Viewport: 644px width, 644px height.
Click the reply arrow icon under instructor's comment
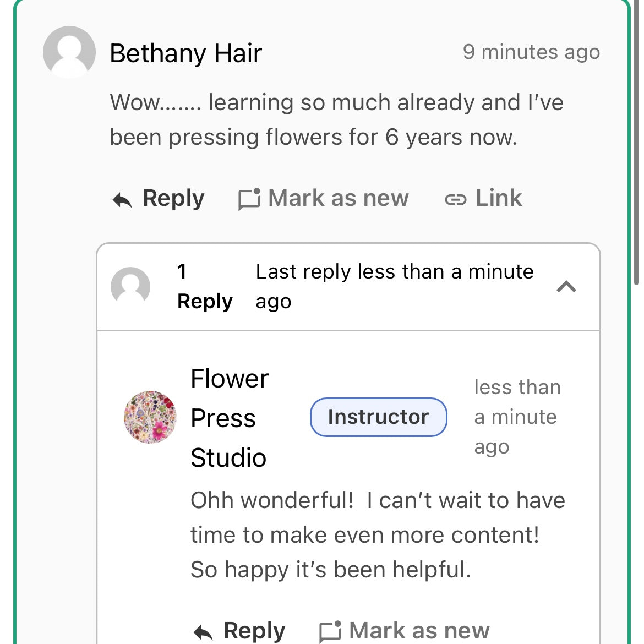coord(203,632)
